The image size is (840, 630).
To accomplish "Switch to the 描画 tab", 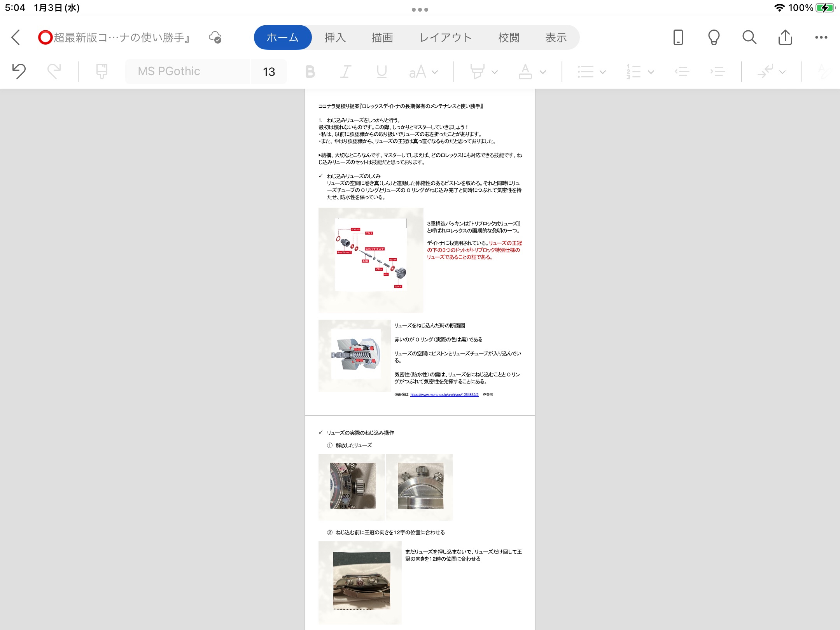I will pyautogui.click(x=382, y=37).
